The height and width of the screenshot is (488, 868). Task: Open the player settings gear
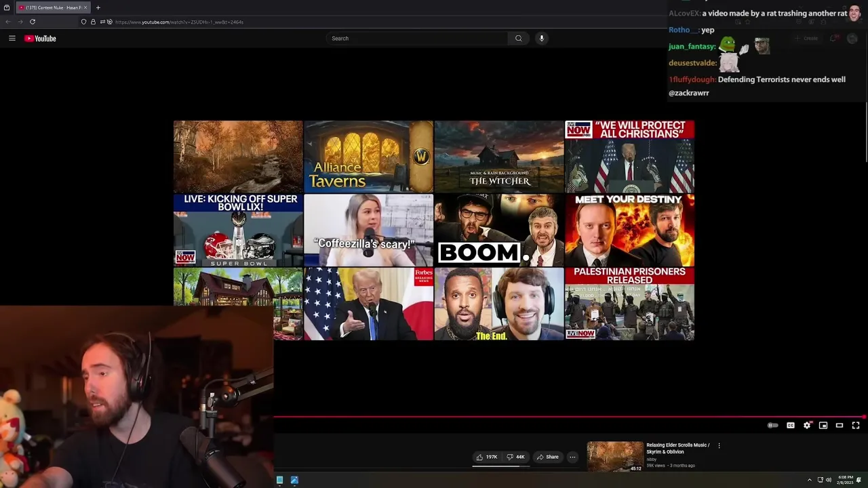(807, 426)
